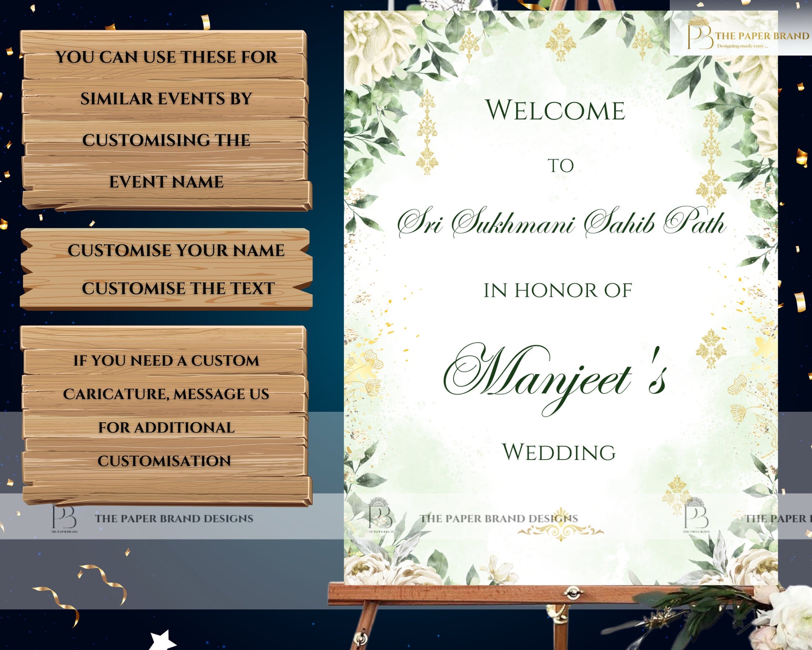
Task: Click 'The Paper Brand Designs' watermark text left
Action: [x=174, y=518]
